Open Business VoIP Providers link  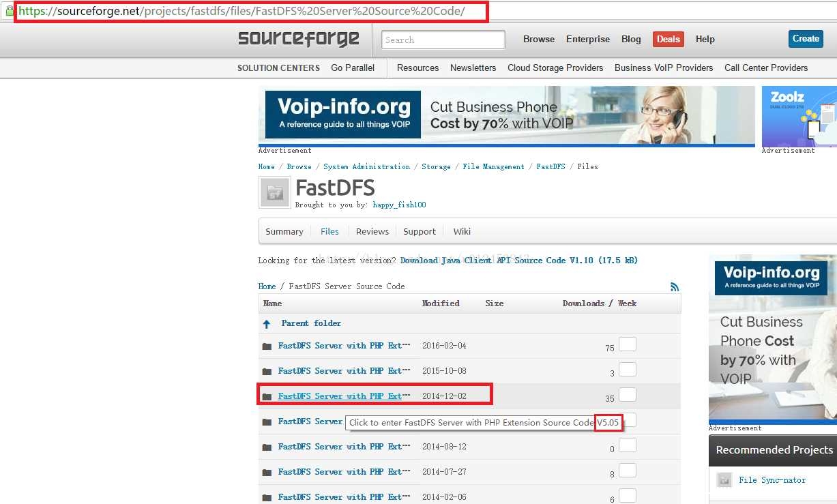point(664,68)
